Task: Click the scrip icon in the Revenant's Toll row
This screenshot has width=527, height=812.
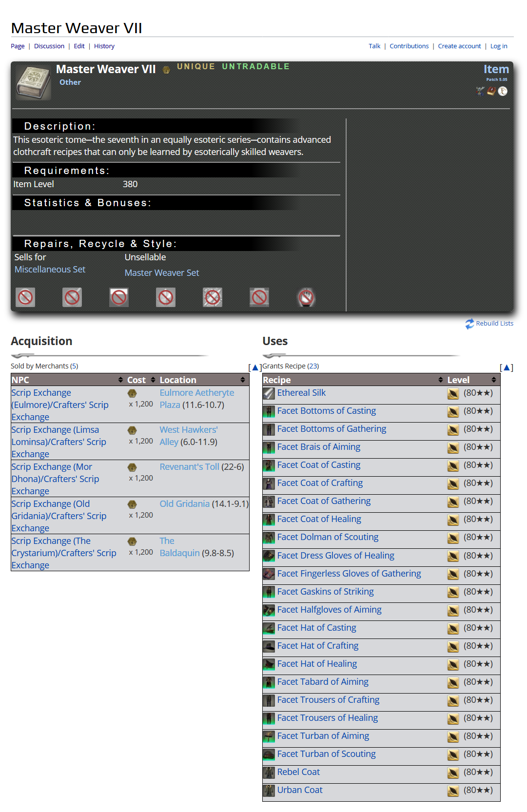Action: (x=132, y=467)
